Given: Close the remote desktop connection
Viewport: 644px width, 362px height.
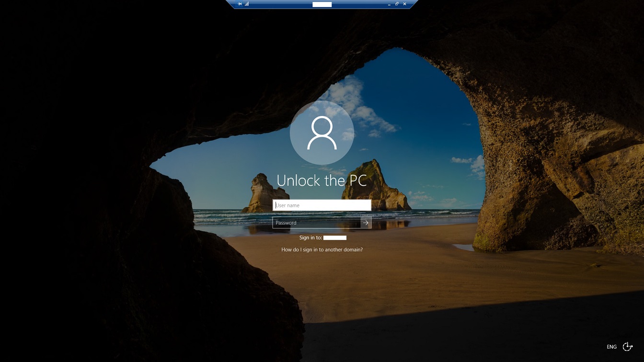Looking at the screenshot, I should click(405, 4).
